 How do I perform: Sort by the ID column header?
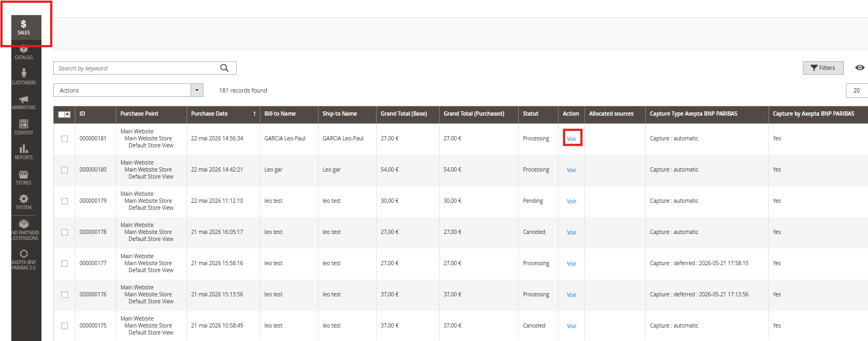(95, 114)
